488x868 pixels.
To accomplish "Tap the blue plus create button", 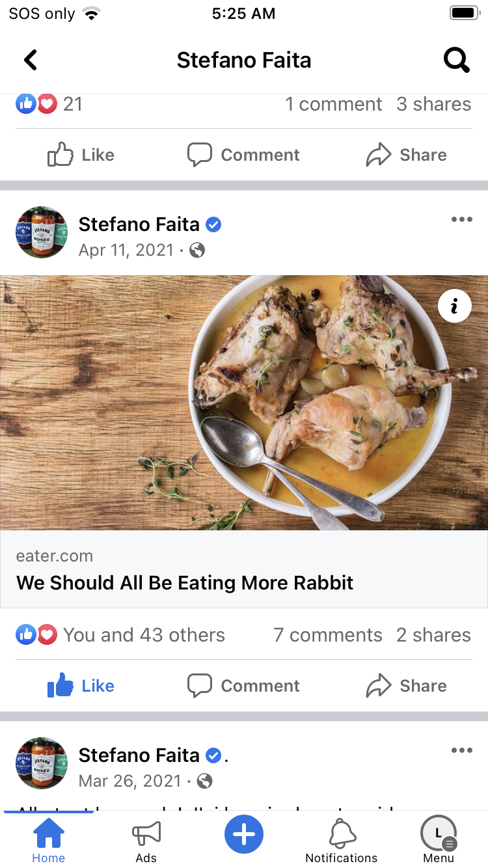I will [x=244, y=834].
